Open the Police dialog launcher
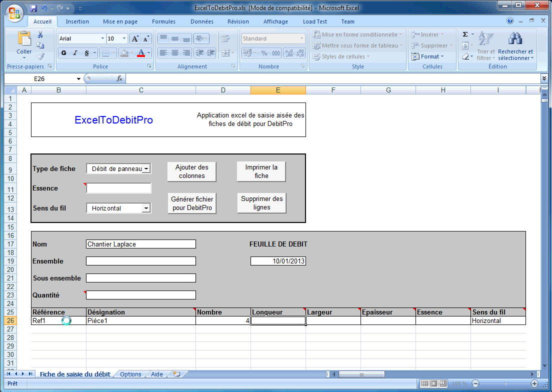This screenshot has height=392, width=552. (149, 66)
